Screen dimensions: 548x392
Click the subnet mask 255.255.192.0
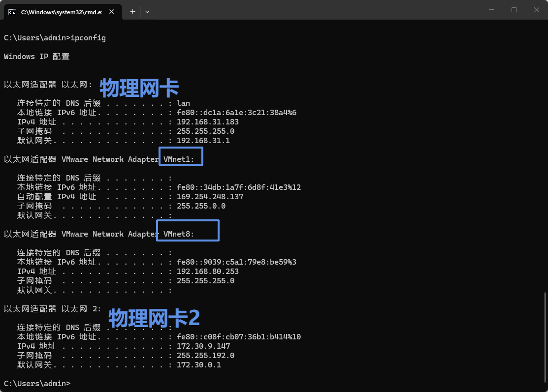click(205, 356)
